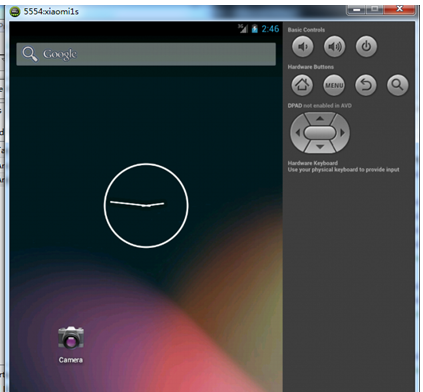The width and height of the screenshot is (423, 392).
Task: Tap the 3G signal strength icon
Action: point(243,29)
